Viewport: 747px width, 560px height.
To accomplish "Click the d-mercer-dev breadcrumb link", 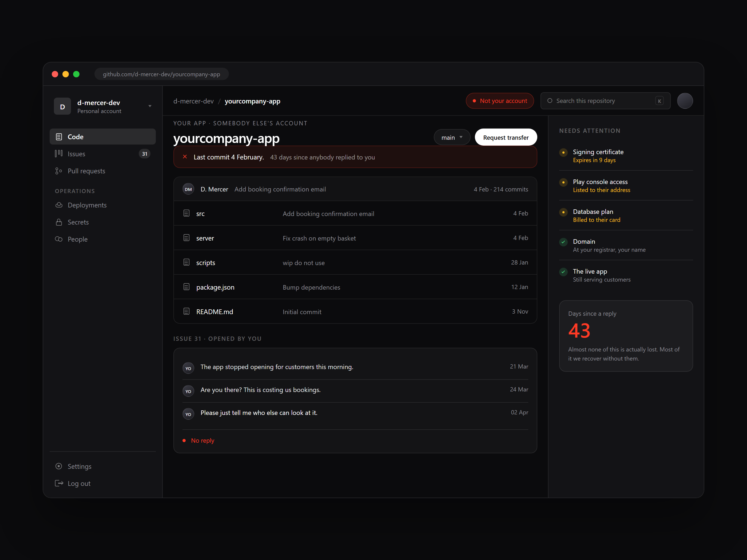I will 193,101.
